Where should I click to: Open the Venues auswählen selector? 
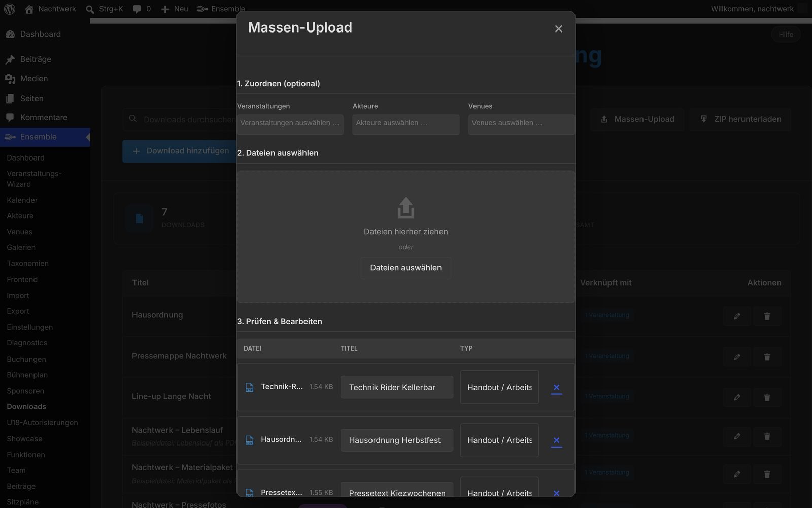coord(521,124)
